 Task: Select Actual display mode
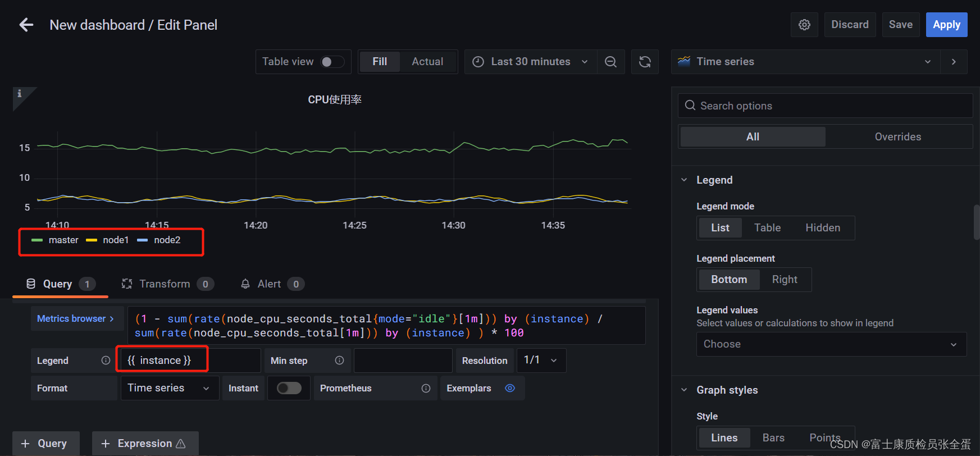point(427,62)
